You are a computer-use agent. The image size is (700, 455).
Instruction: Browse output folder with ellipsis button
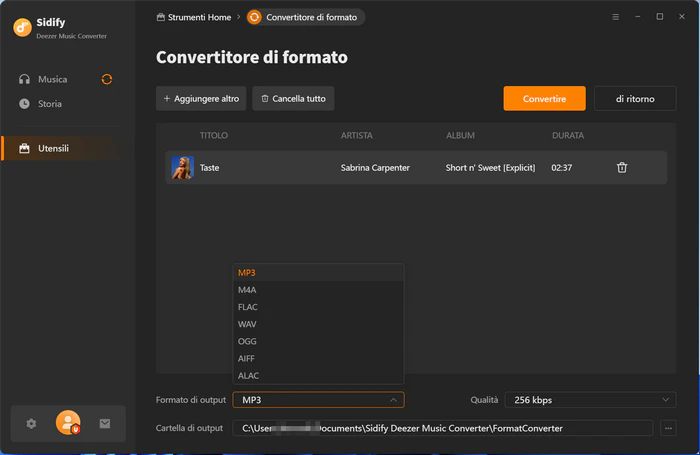[668, 428]
